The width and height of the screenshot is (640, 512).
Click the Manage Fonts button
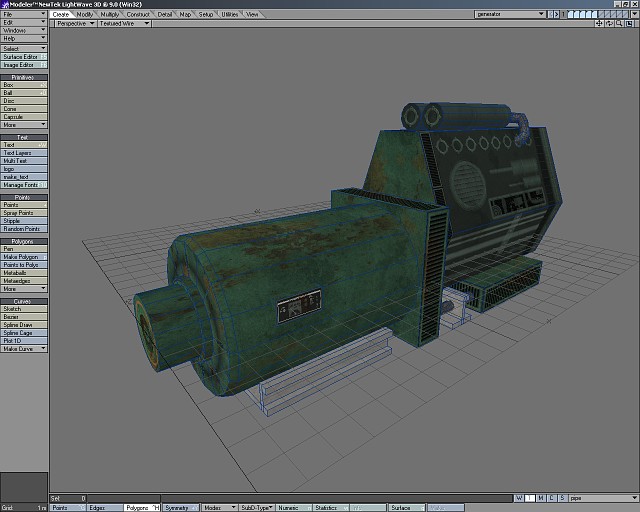click(x=24, y=185)
